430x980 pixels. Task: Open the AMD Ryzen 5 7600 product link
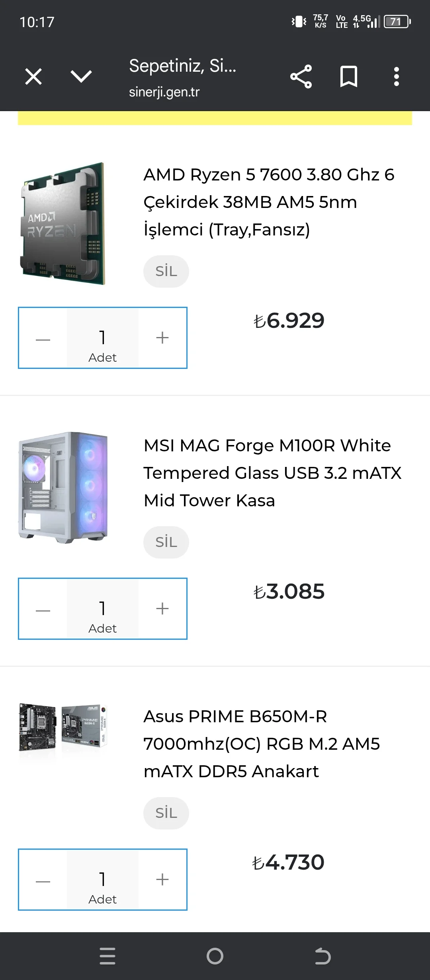point(269,202)
